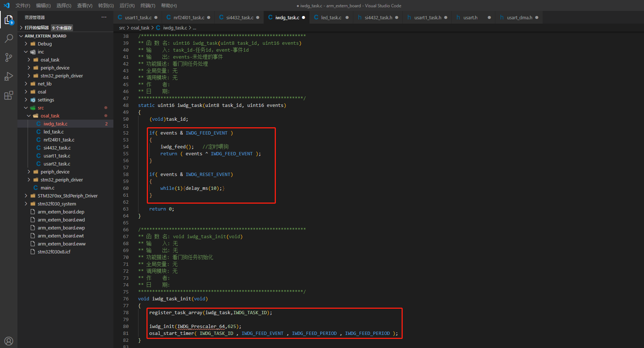The height and width of the screenshot is (348, 644).
Task: Open stm32f030x8.icf file in explorer
Action: [54, 252]
